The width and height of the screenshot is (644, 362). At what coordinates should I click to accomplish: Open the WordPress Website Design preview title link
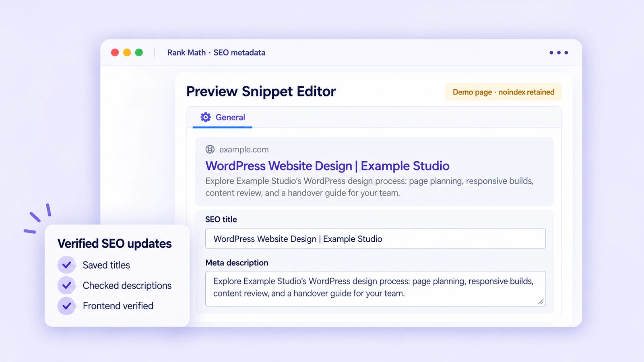coord(327,166)
